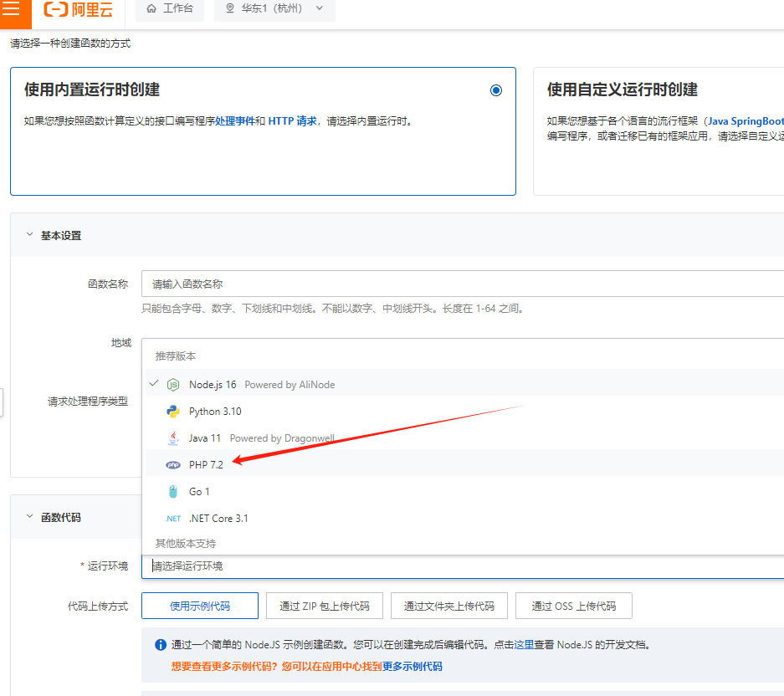This screenshot has height=696, width=784.
Task: Choose Java 11 runtime option
Action: click(x=464, y=438)
